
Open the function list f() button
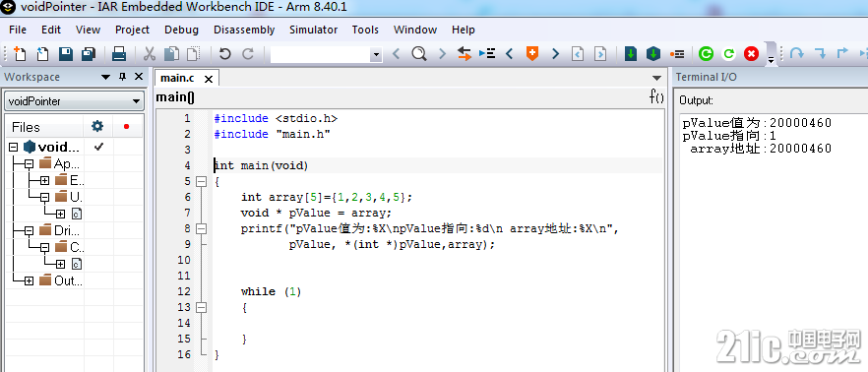tap(656, 96)
